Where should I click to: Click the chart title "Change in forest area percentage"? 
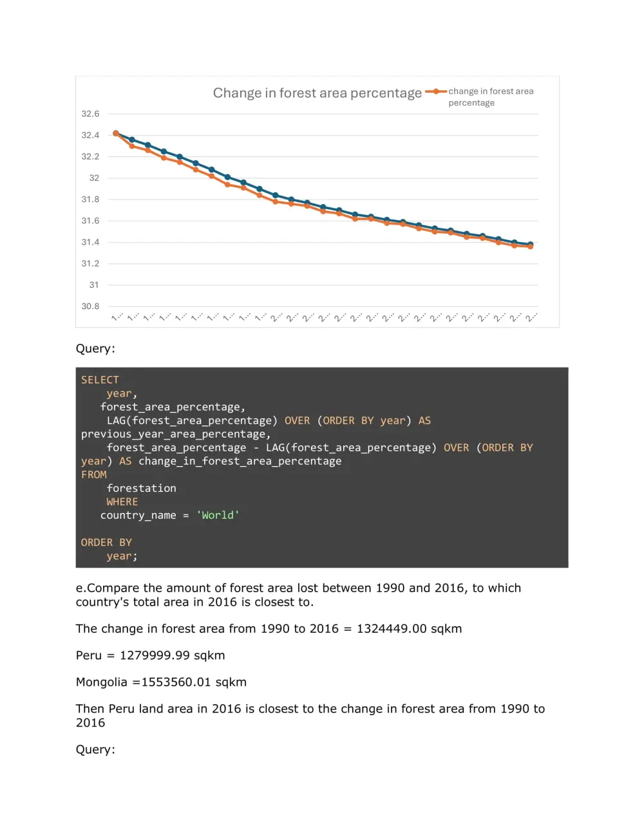point(317,93)
